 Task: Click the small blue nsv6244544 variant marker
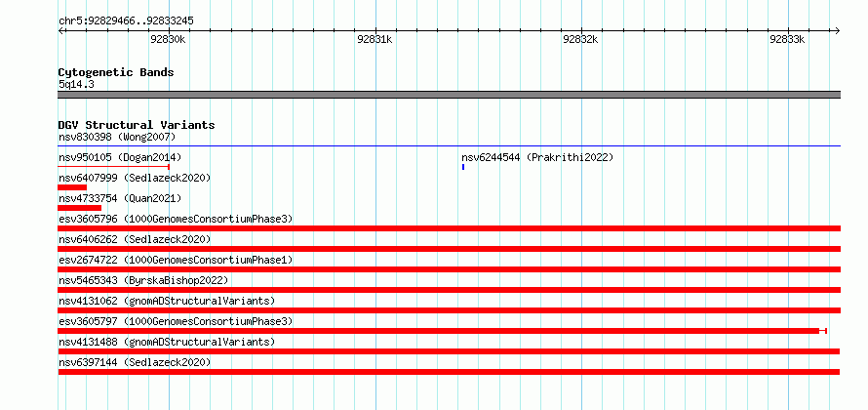(x=463, y=166)
